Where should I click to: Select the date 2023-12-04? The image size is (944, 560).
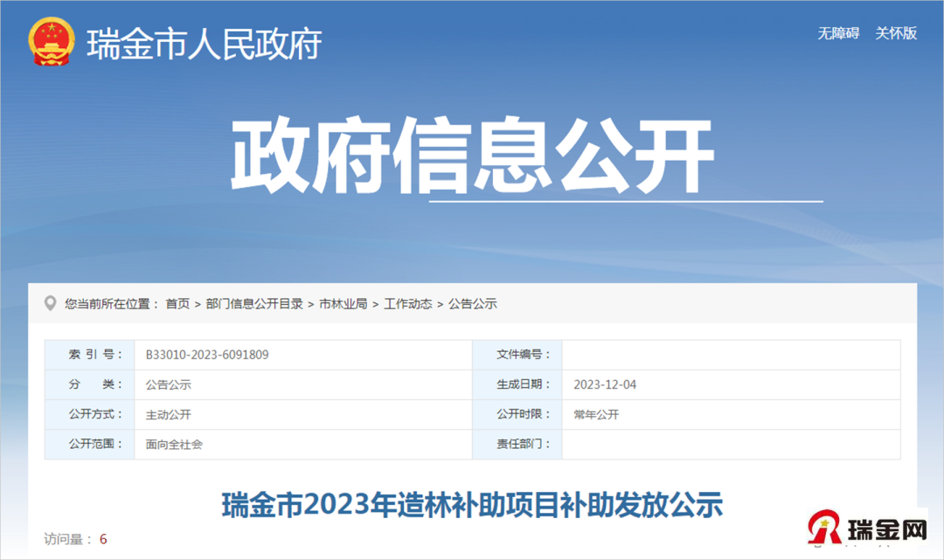[x=605, y=385]
